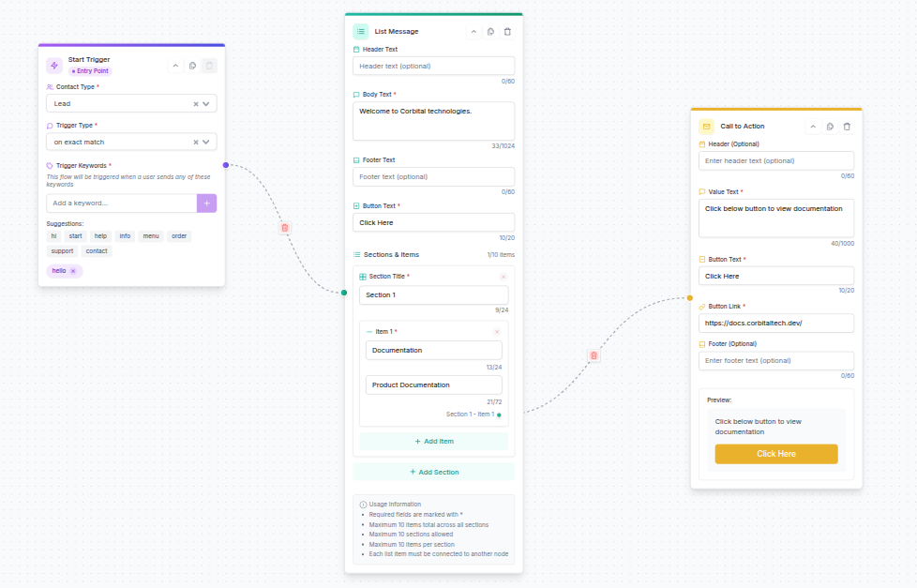This screenshot has height=588, width=917.
Task: Collapse the Call to Action node
Action: pos(813,127)
